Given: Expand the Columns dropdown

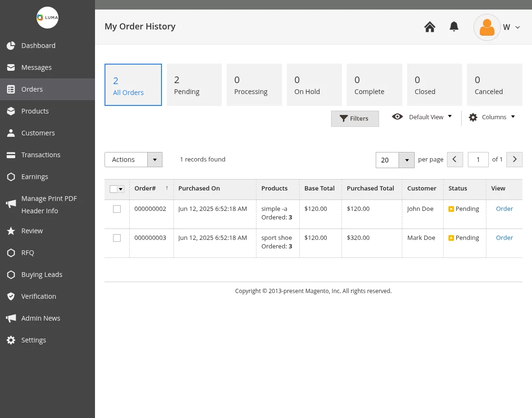Looking at the screenshot, I should coord(492,117).
